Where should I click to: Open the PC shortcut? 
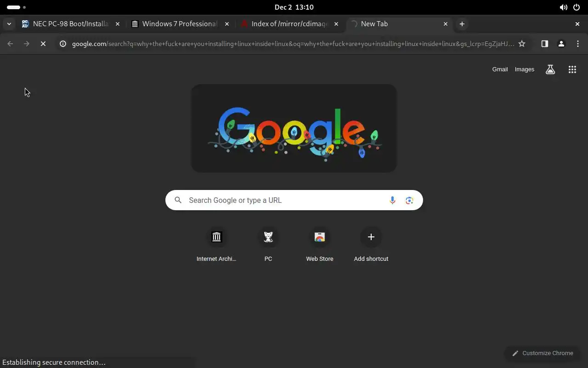click(268, 245)
